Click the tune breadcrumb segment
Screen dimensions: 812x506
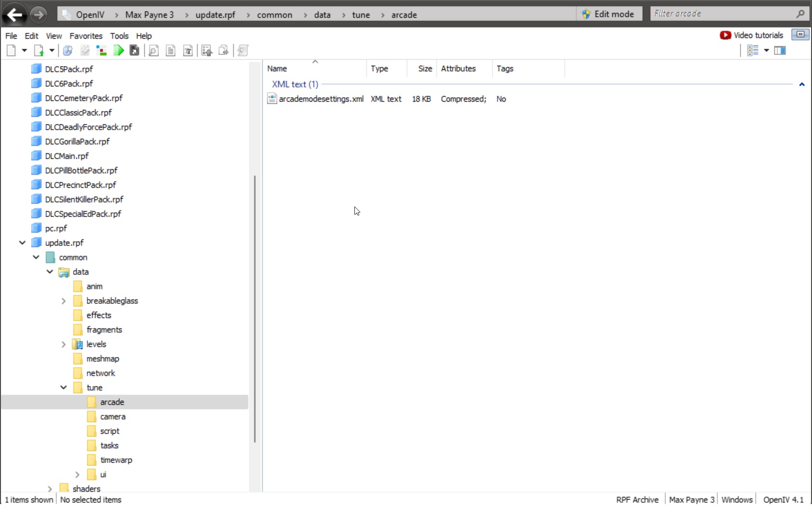coord(361,14)
